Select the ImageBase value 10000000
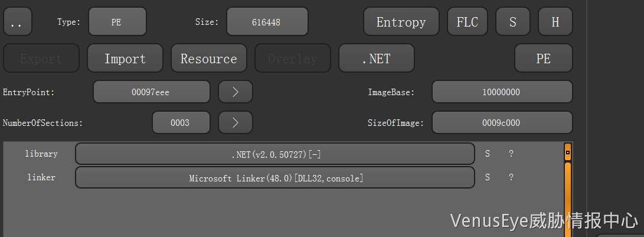The width and height of the screenshot is (644, 237). point(502,92)
